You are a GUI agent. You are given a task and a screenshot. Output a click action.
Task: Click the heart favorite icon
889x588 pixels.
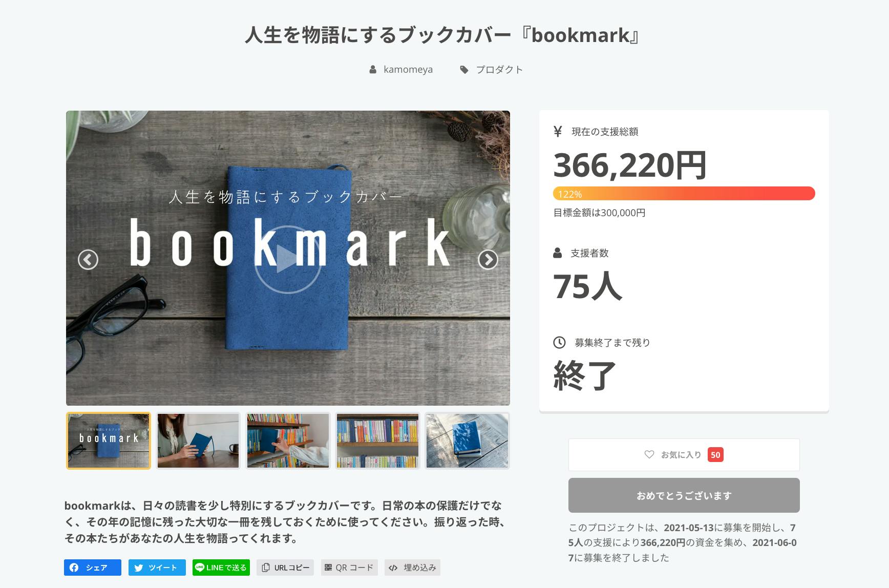click(649, 454)
